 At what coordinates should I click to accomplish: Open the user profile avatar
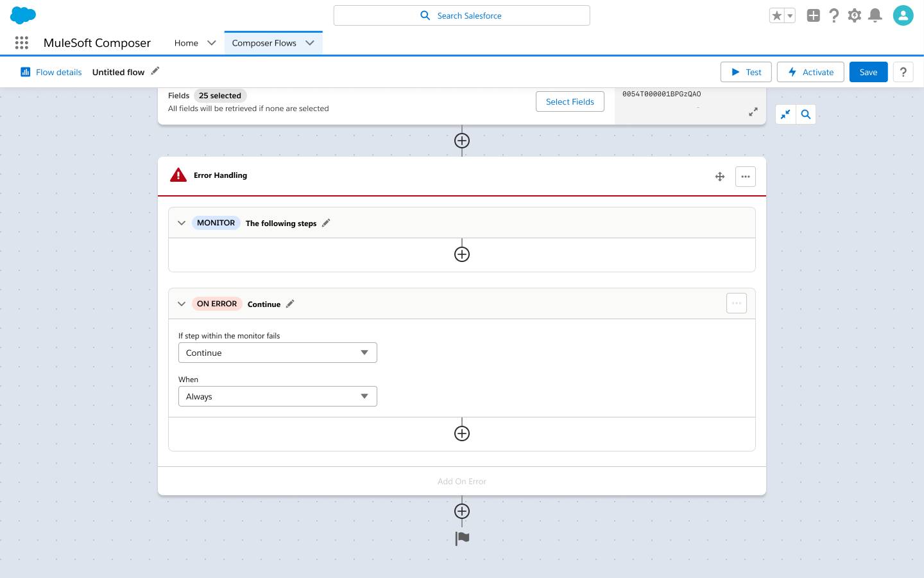click(x=903, y=15)
